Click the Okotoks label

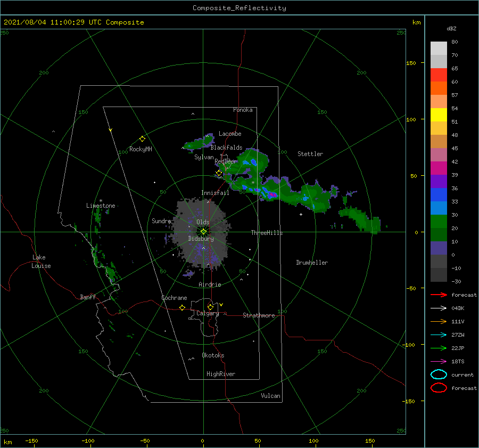point(213,355)
